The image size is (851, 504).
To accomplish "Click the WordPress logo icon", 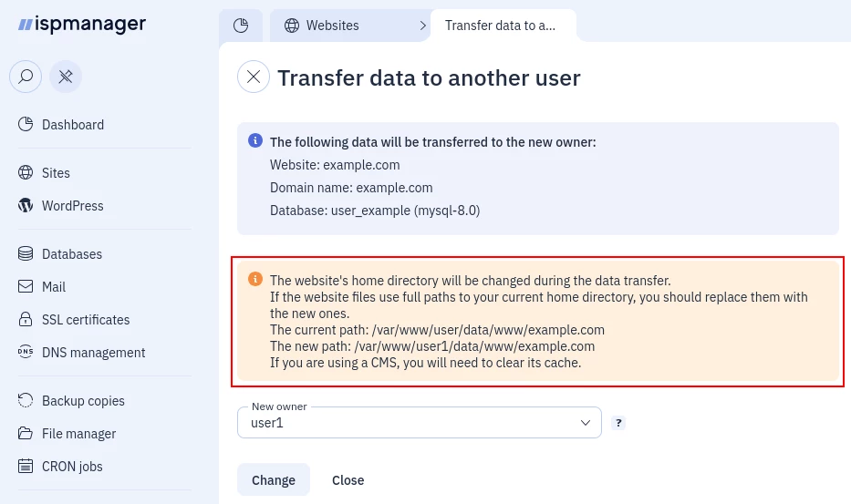I will click(x=26, y=206).
